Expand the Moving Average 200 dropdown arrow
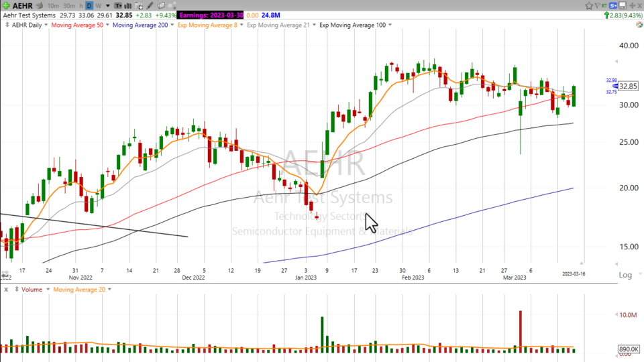The width and height of the screenshot is (644, 362). click(x=172, y=25)
